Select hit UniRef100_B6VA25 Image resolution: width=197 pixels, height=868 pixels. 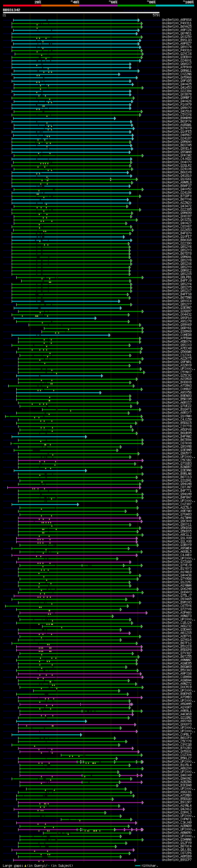[x=177, y=26]
